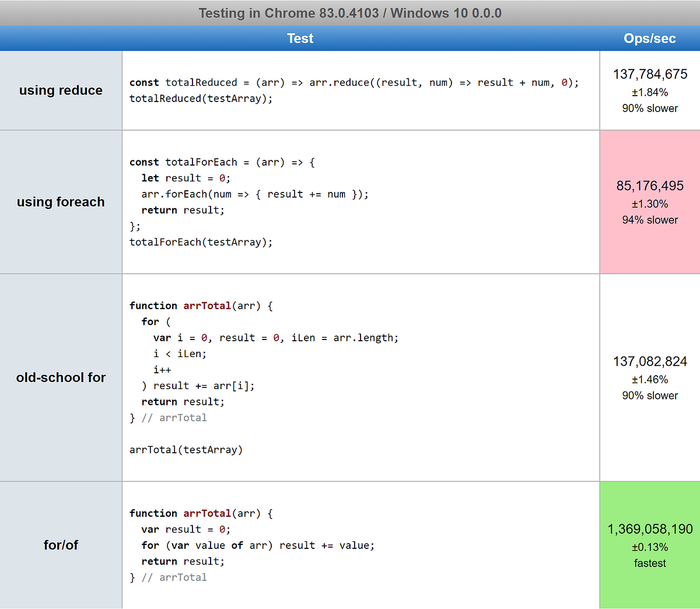This screenshot has width=700, height=609.
Task: Click the for/of arrTotal code block
Action: pos(251,545)
